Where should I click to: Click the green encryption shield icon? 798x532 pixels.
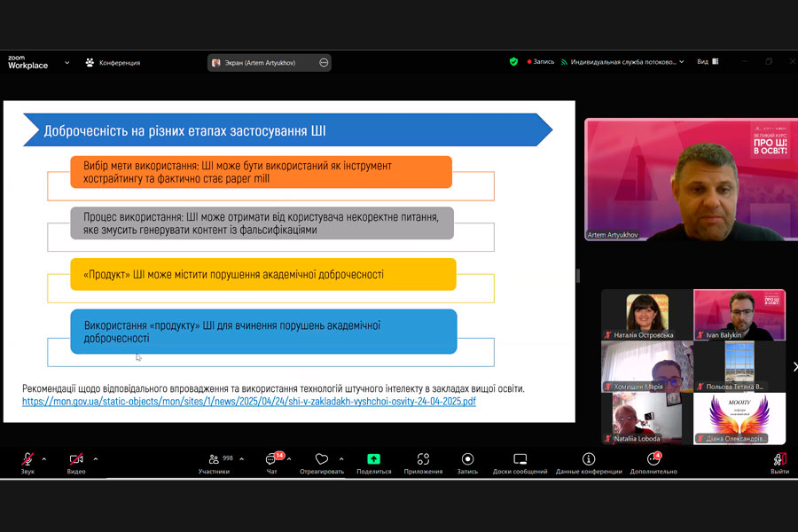click(513, 62)
